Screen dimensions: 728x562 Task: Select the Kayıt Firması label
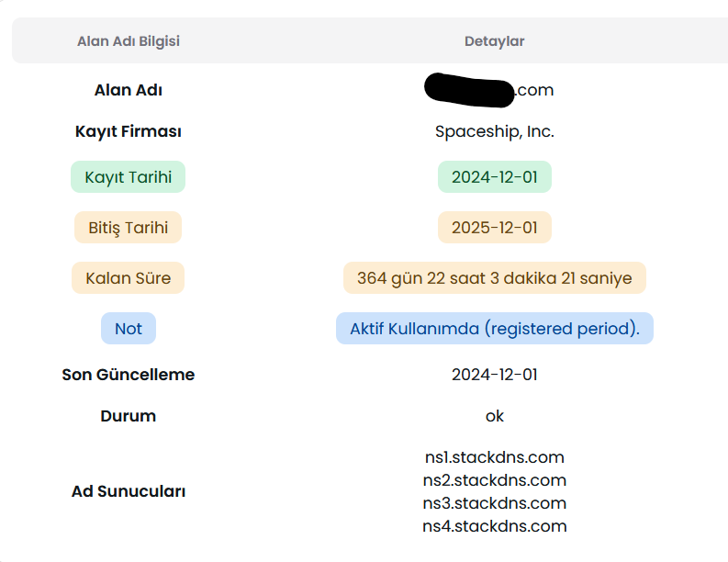pos(129,131)
